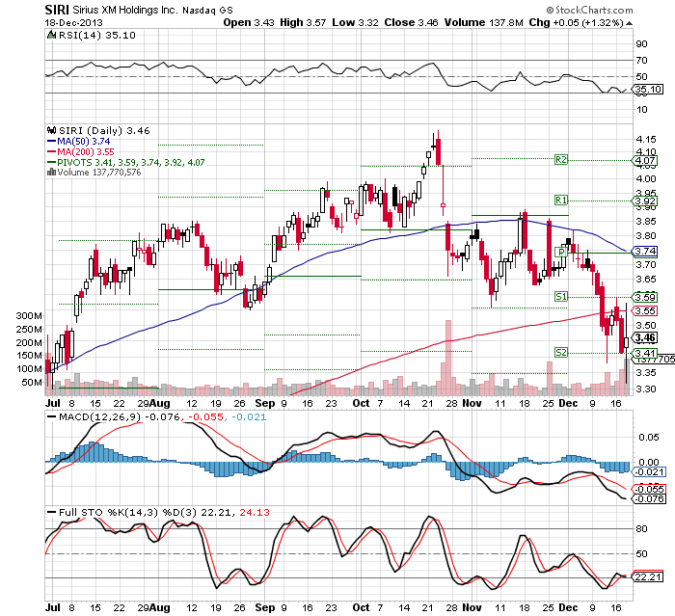Click the SIRI ticker symbol in the header

(57, 10)
